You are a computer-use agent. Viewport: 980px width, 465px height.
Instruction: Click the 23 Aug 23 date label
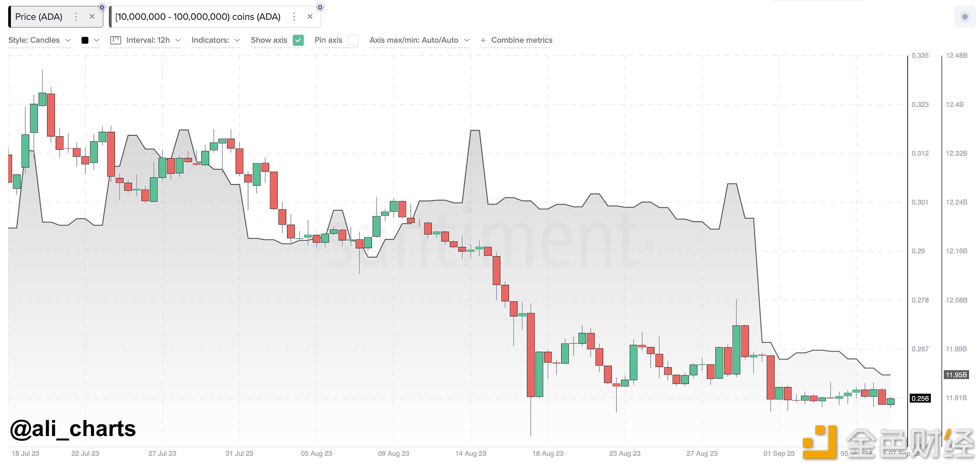(625, 454)
